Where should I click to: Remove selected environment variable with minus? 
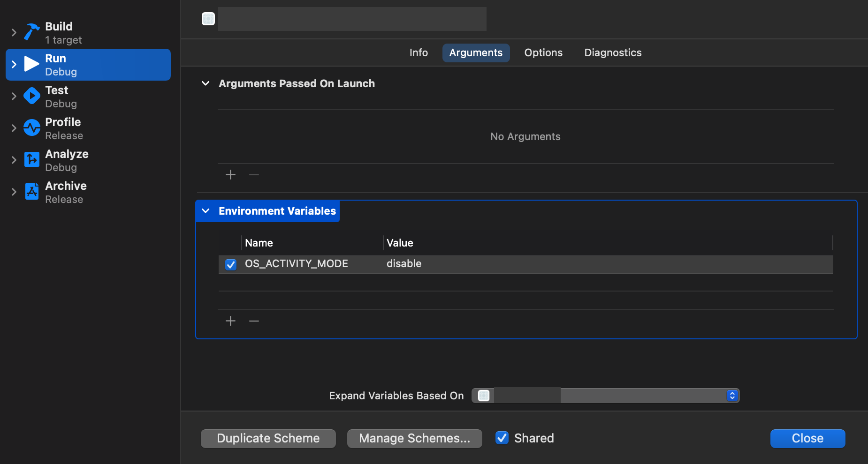(254, 321)
